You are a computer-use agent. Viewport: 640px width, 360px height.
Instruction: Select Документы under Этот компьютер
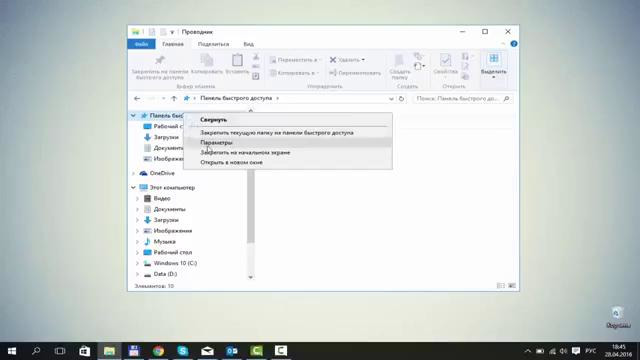169,209
